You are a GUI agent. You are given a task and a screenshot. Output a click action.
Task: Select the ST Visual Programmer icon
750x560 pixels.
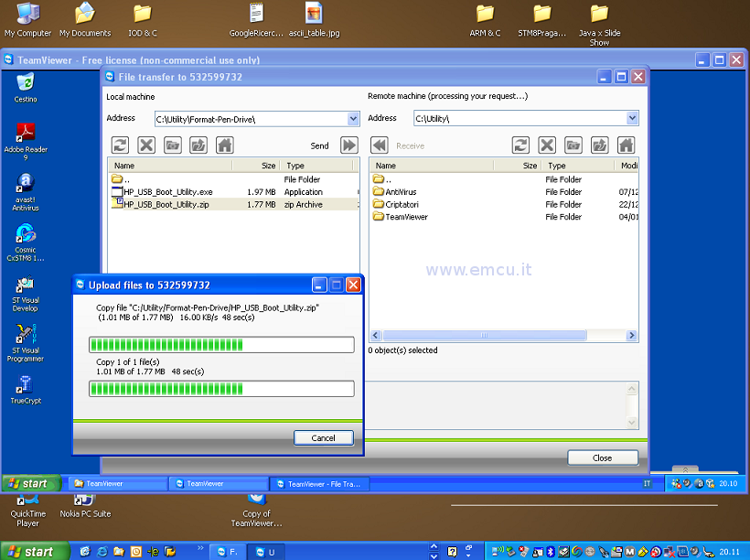click(x=26, y=343)
